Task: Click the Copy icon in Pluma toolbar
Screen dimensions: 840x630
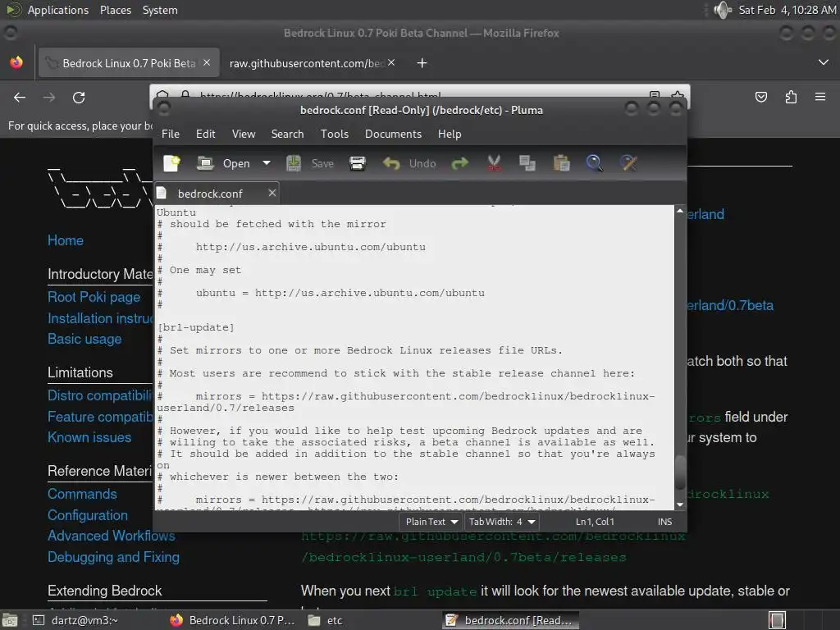Action: click(x=527, y=163)
